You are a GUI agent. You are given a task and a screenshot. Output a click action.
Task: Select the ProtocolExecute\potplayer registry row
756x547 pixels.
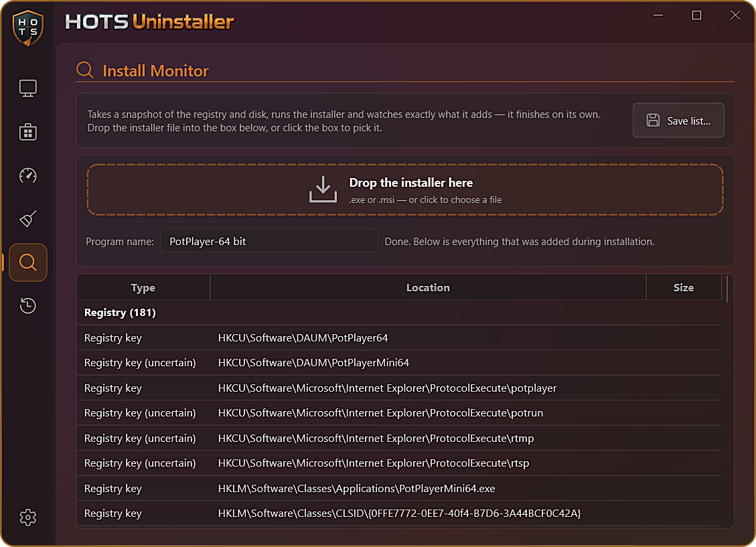pos(399,388)
